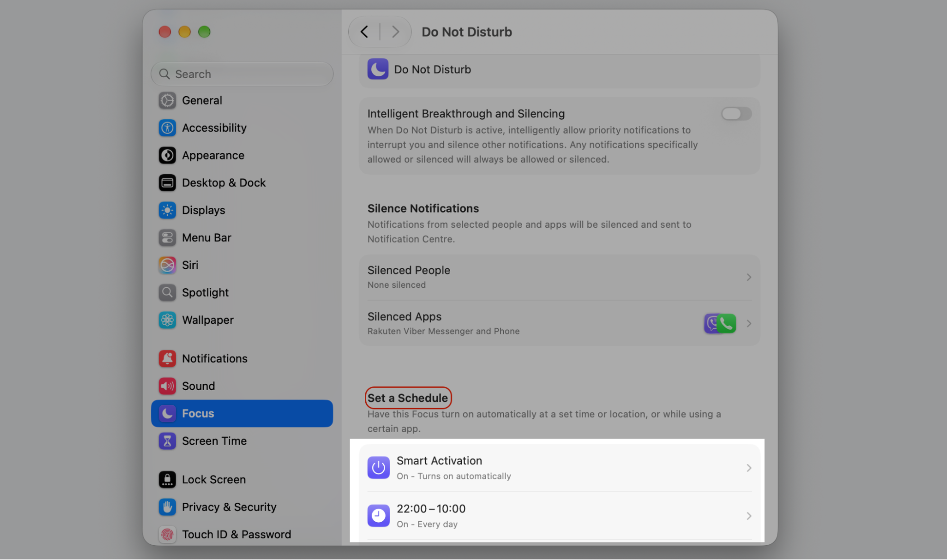Click the search magnifier icon in the sidebar search field
This screenshot has height=560, width=947.
(x=164, y=74)
